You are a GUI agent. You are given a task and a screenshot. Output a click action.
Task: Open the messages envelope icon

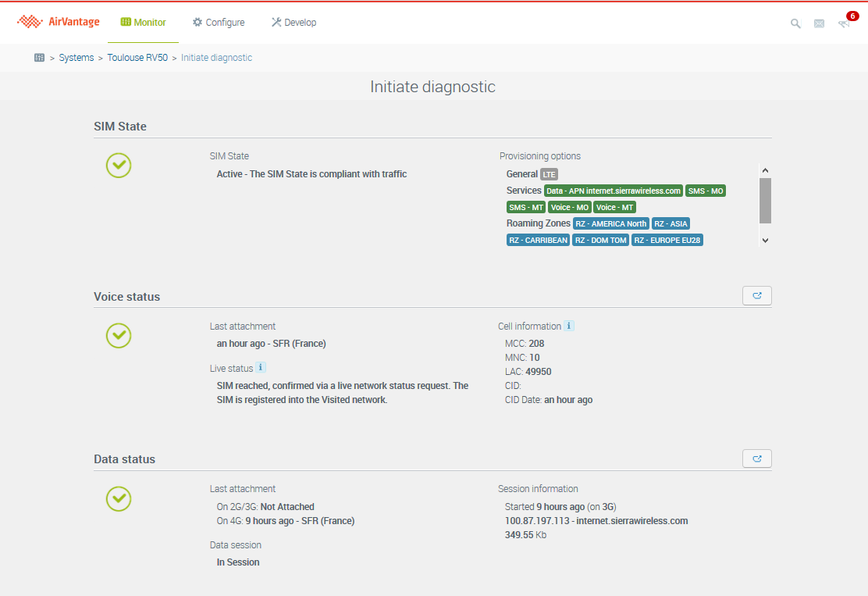[819, 23]
